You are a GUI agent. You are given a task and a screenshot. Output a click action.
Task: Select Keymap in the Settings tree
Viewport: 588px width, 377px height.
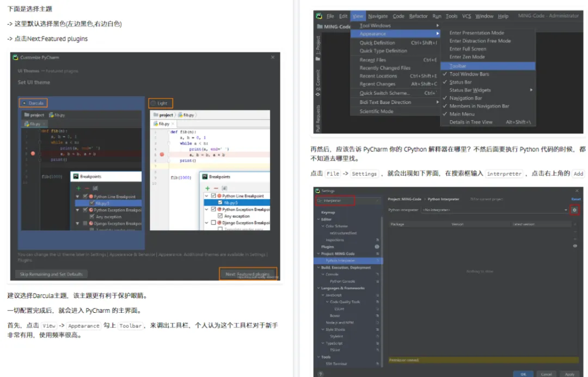coord(328,213)
